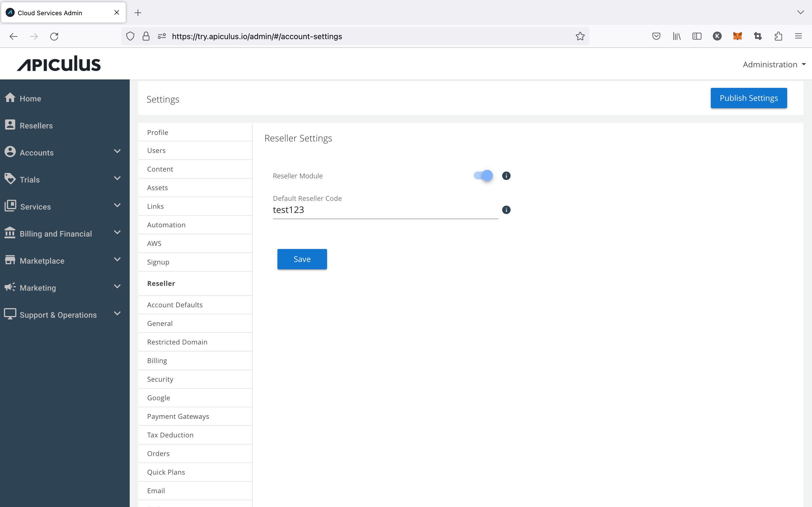Click the Marketing sidebar icon
Image resolution: width=812 pixels, height=507 pixels.
(11, 287)
